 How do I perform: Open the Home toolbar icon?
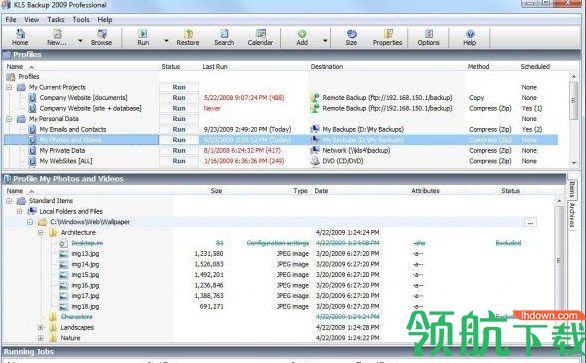pos(20,38)
